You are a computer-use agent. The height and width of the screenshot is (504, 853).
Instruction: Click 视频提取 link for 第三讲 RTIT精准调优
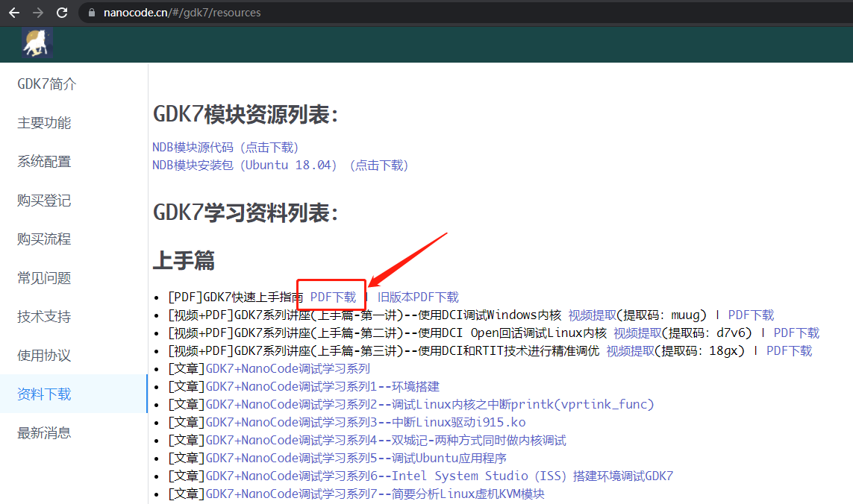(631, 351)
